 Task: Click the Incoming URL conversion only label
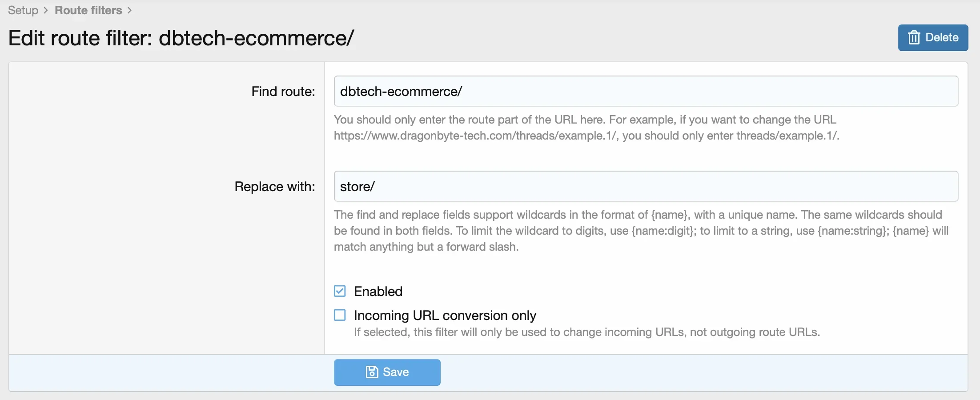click(445, 315)
